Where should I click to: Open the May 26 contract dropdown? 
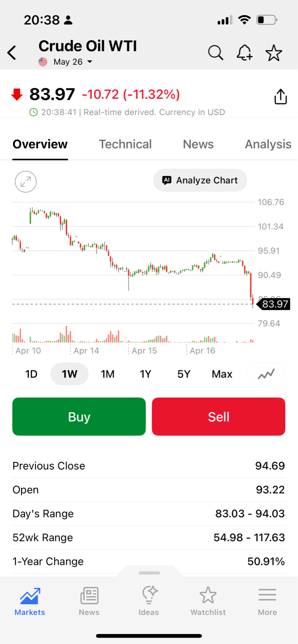pos(72,62)
